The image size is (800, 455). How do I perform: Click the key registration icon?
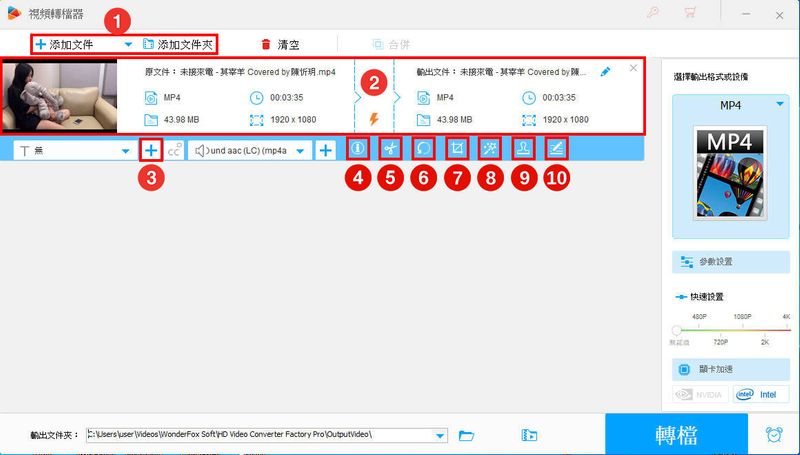point(653,13)
